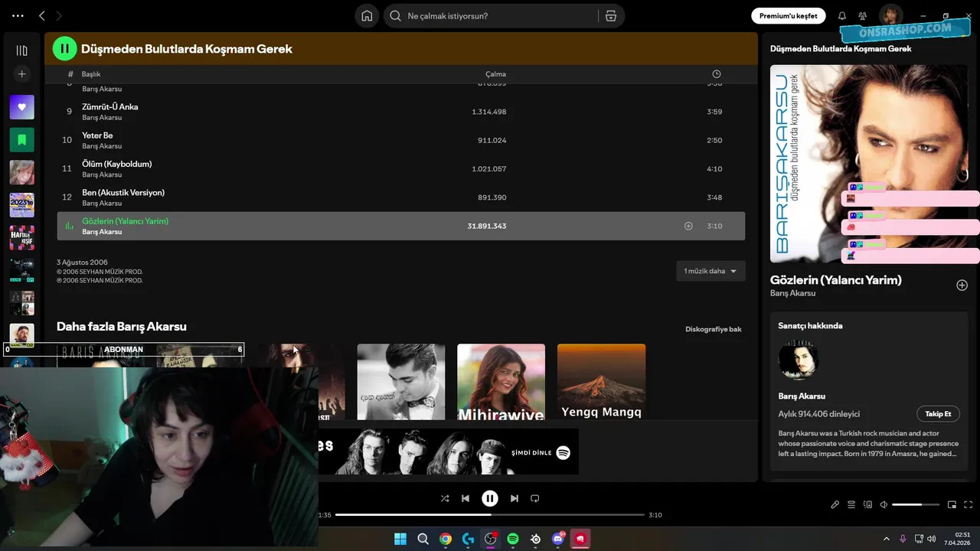The image size is (980, 551).
Task: Open 'Haftalık Keşif' playlist in sidebar
Action: click(21, 238)
